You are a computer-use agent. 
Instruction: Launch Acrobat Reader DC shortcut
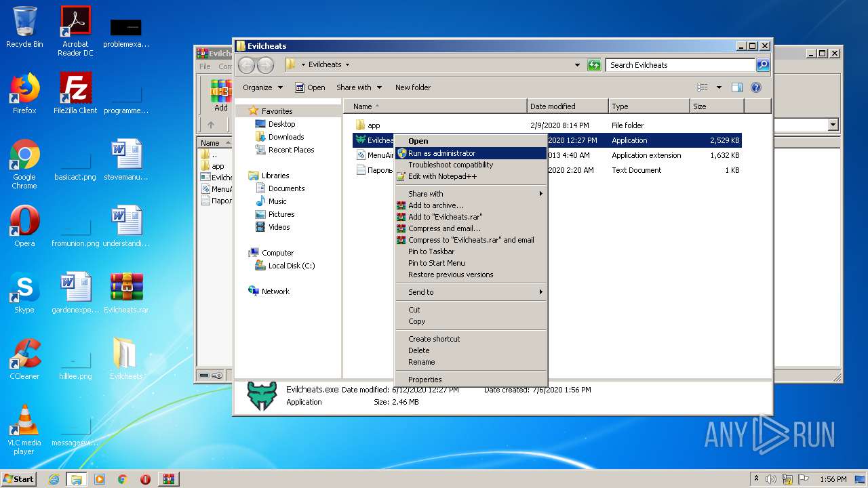(x=75, y=31)
